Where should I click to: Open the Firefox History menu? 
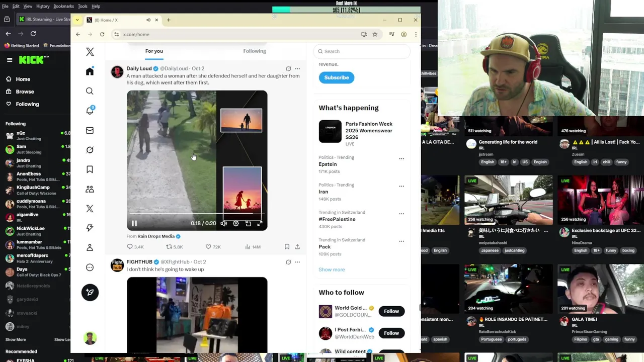(43, 6)
